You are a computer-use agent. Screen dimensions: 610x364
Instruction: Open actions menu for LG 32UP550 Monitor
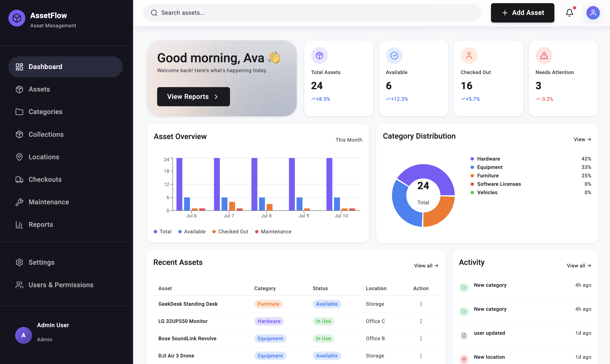[421, 321]
